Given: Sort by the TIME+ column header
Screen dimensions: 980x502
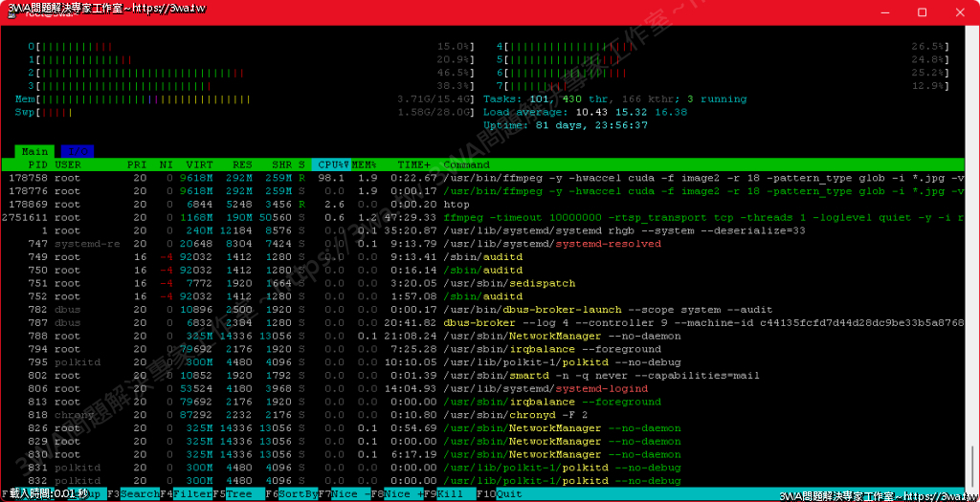Looking at the screenshot, I should (414, 164).
